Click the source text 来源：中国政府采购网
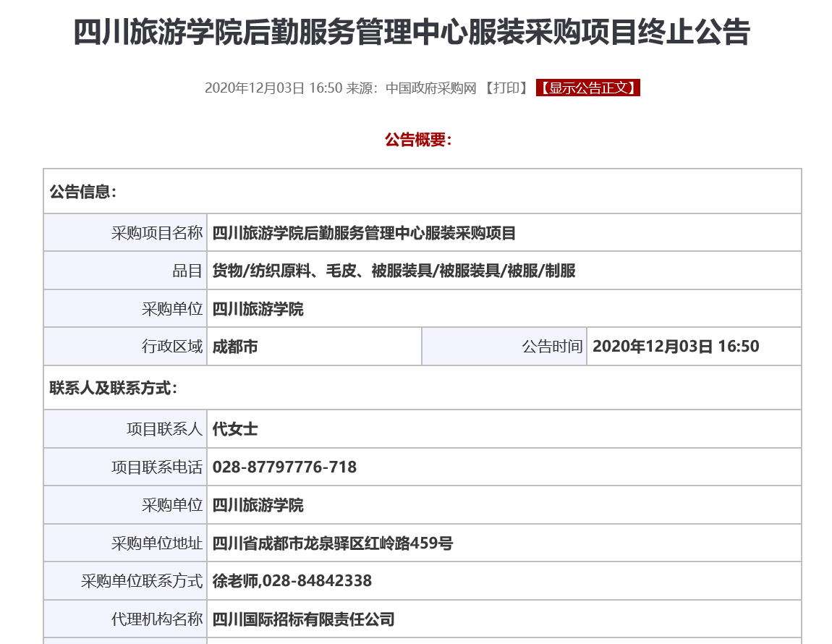832x644 pixels. coord(411,88)
